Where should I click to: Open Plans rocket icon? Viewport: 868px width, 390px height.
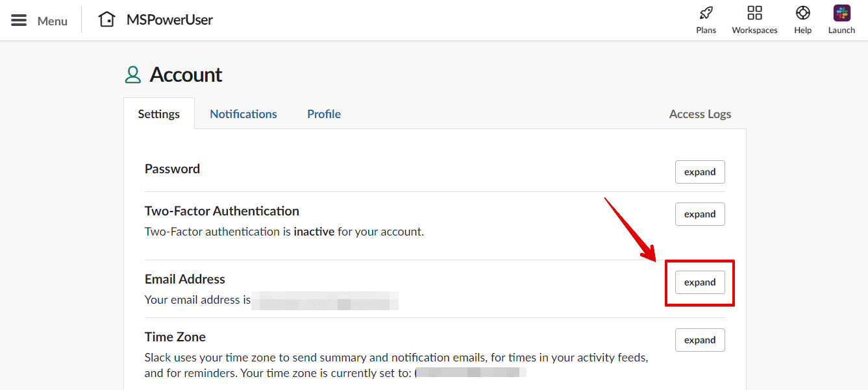pos(706,13)
